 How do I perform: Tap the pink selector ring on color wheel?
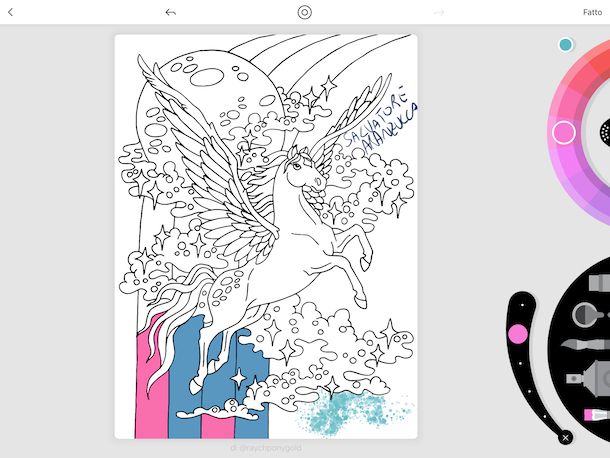(564, 133)
